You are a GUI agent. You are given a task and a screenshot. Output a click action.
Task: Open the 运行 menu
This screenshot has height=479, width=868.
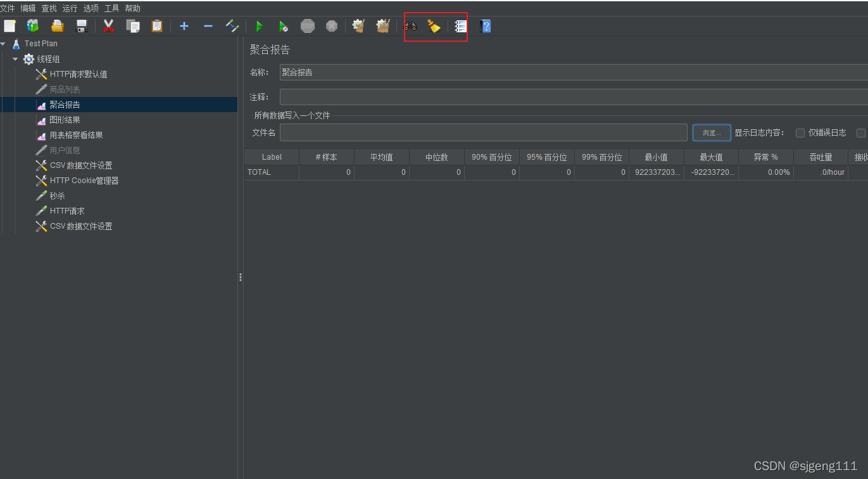pos(70,8)
